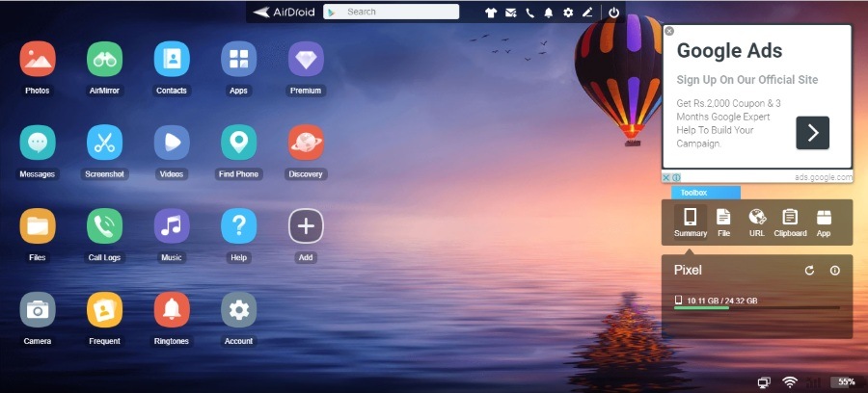Click the Pixel storage usage bar

(x=756, y=308)
